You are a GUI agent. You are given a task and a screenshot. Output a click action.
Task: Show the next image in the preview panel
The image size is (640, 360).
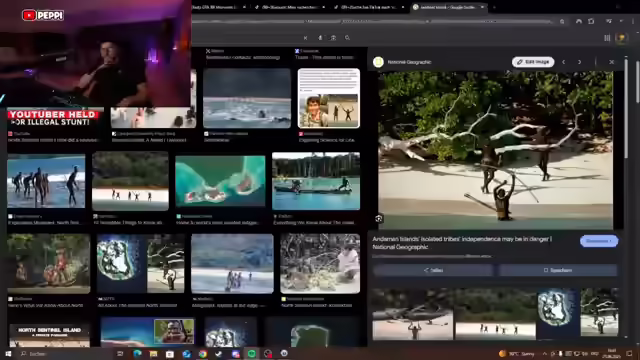click(579, 62)
